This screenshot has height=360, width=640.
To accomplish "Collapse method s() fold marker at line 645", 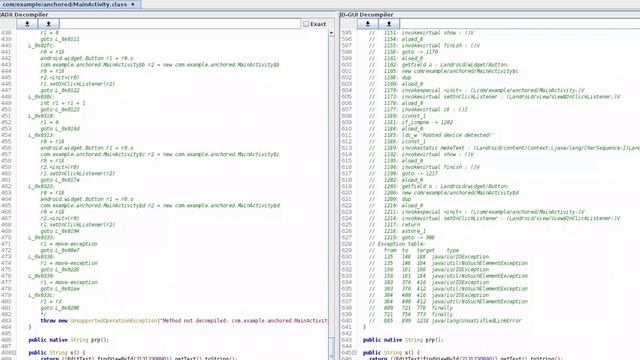I will [x=355, y=353].
